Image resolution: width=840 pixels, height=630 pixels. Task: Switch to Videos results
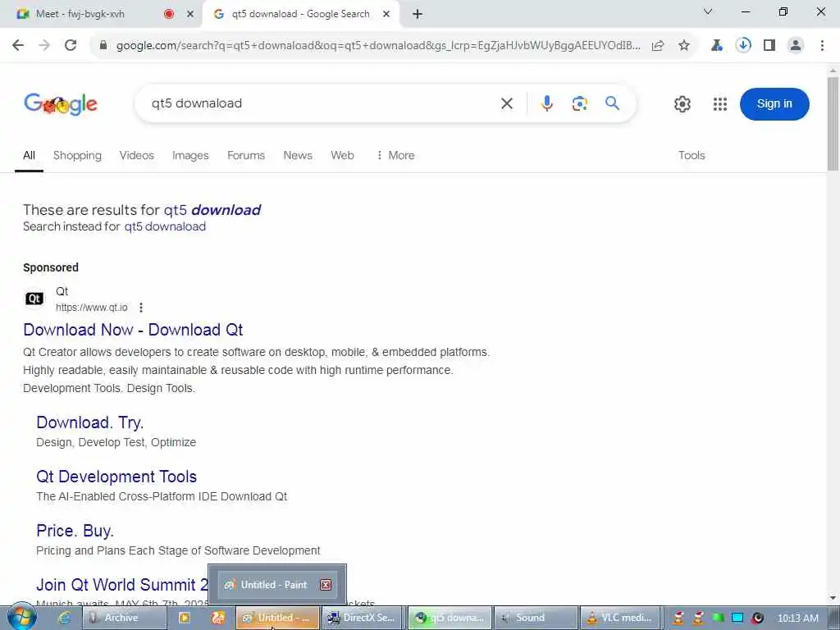137,155
